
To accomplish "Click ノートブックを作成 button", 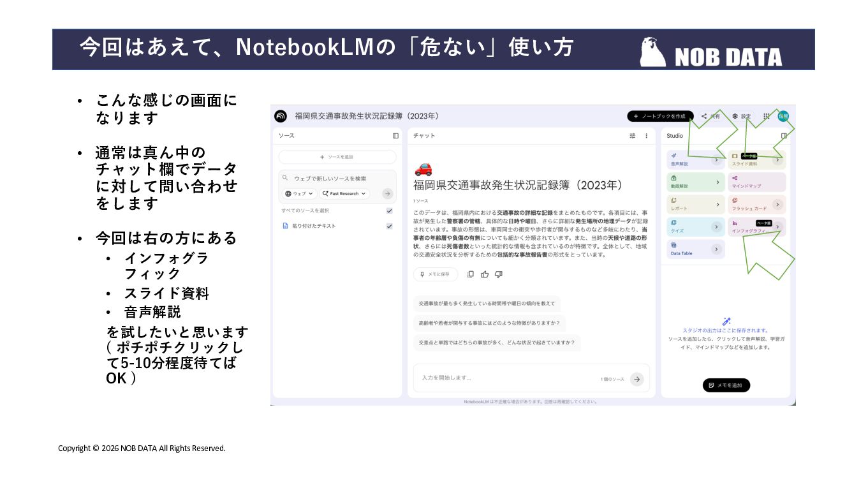I will tap(660, 116).
